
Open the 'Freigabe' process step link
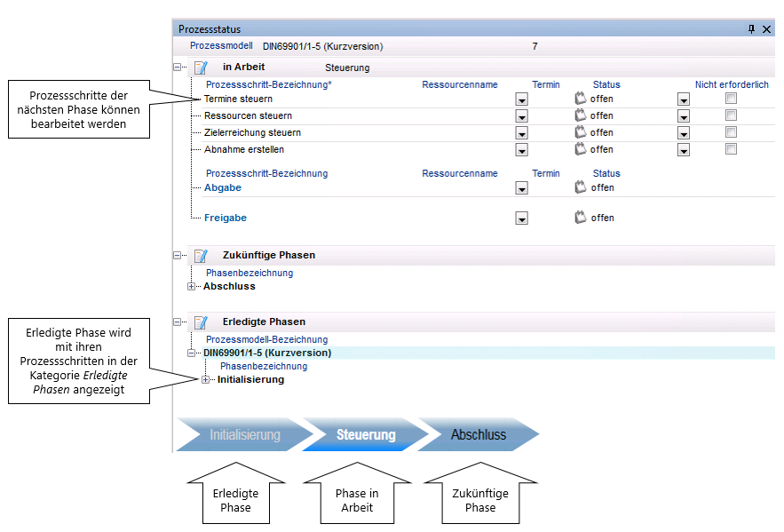click(x=225, y=218)
